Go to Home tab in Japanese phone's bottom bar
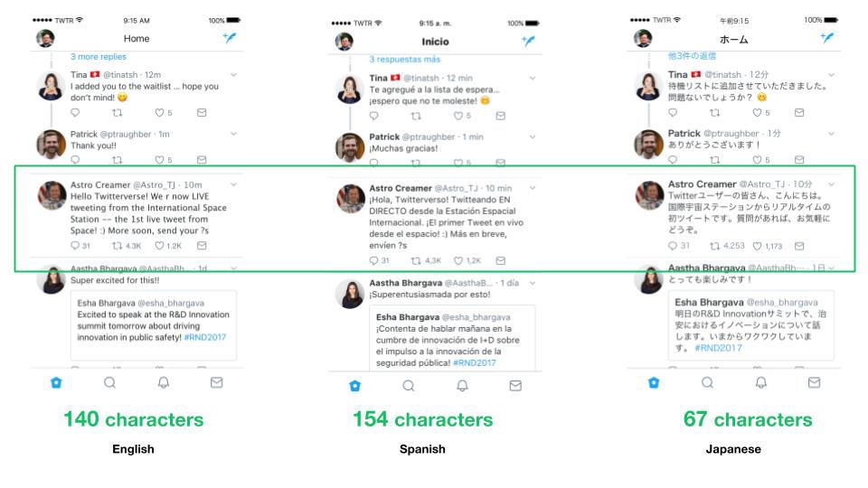This screenshot has width=868, height=488. [654, 382]
